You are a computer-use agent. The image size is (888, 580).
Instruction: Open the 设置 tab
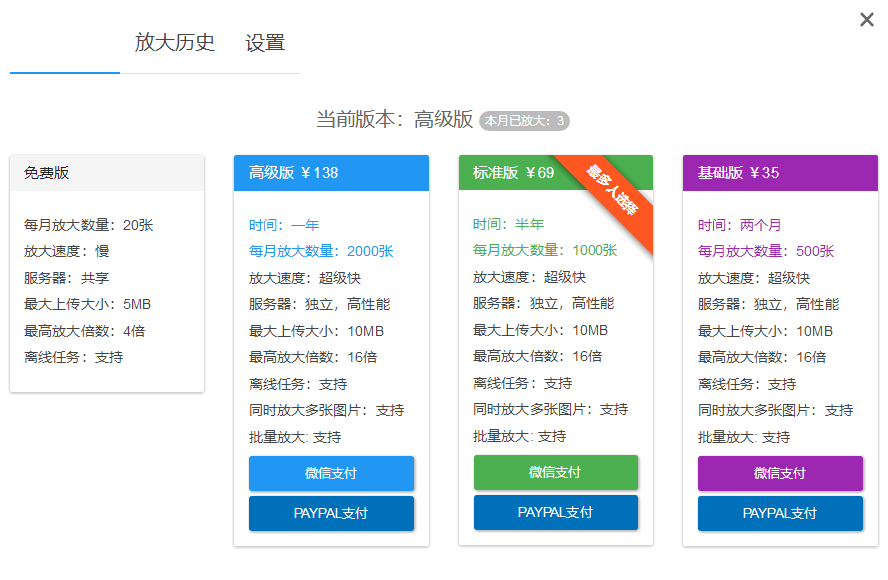(265, 43)
